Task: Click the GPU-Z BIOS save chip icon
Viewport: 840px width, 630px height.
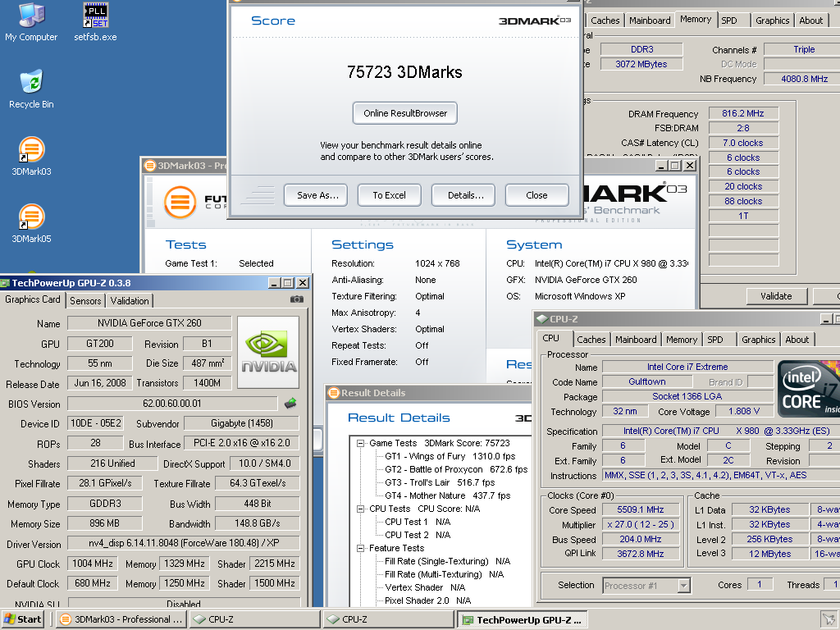Action: click(290, 404)
